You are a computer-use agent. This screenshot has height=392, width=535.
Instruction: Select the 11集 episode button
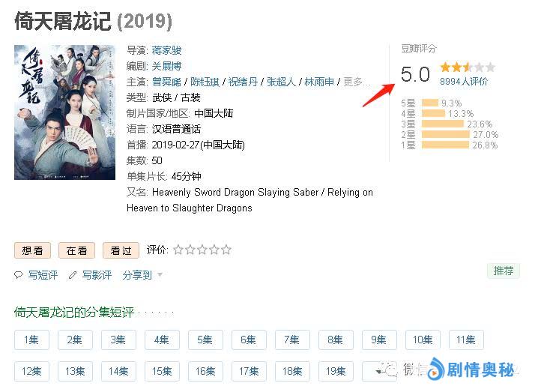466,340
